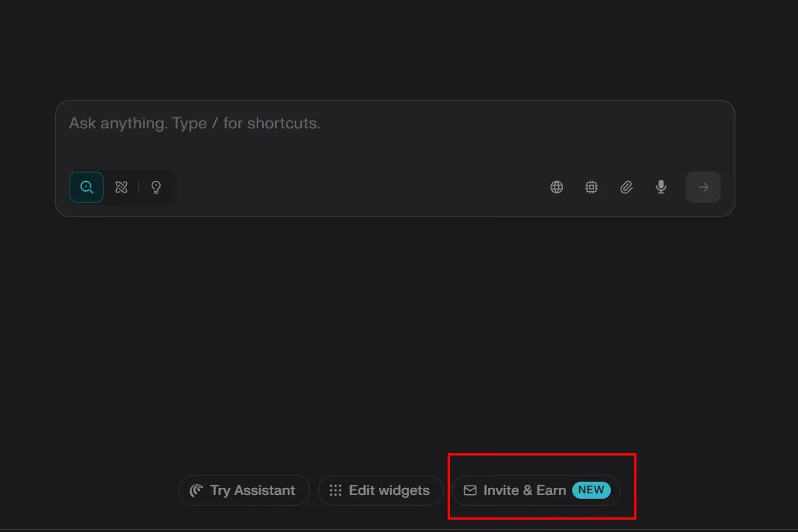Image resolution: width=798 pixels, height=532 pixels.
Task: Click the "Invite & Earn" text label
Action: click(524, 490)
